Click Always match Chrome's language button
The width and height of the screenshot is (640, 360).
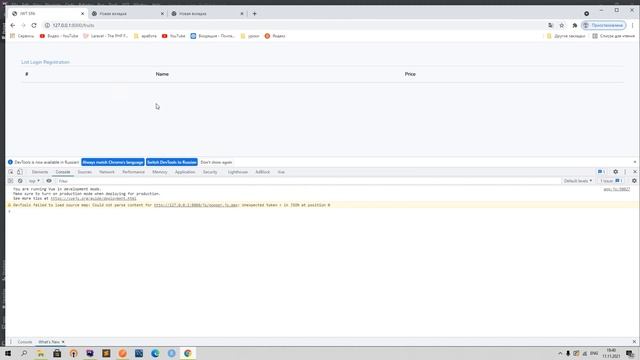113,162
